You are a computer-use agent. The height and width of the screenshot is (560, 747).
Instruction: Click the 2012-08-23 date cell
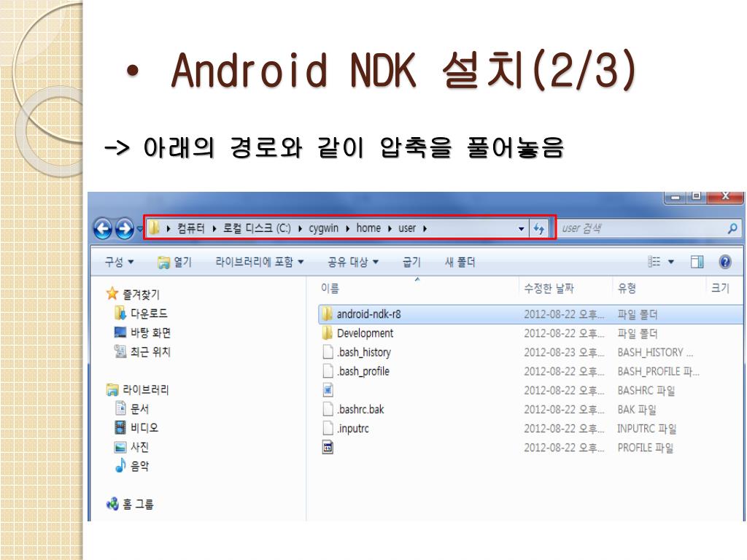[564, 352]
